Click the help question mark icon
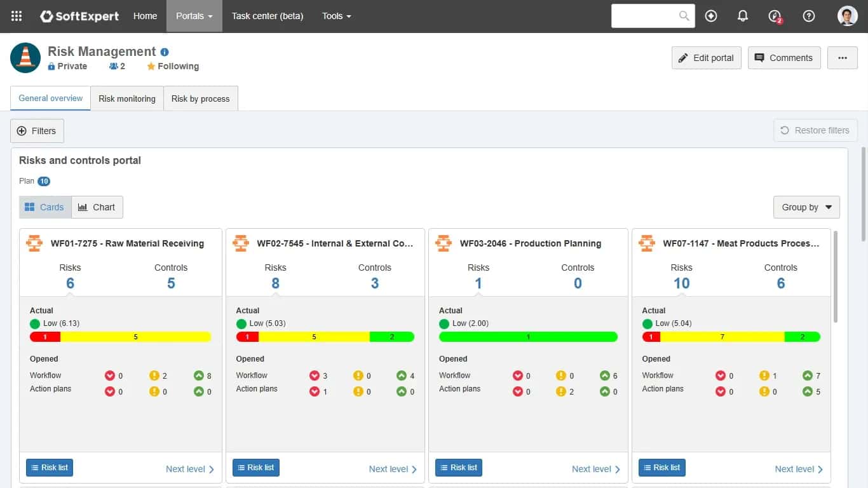868x488 pixels. point(808,16)
